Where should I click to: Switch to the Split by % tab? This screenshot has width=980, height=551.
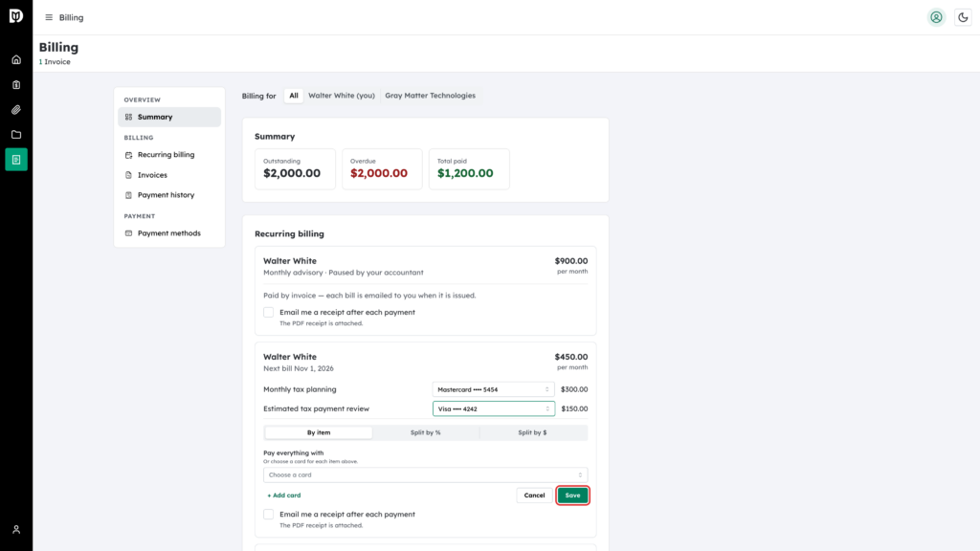pos(426,432)
